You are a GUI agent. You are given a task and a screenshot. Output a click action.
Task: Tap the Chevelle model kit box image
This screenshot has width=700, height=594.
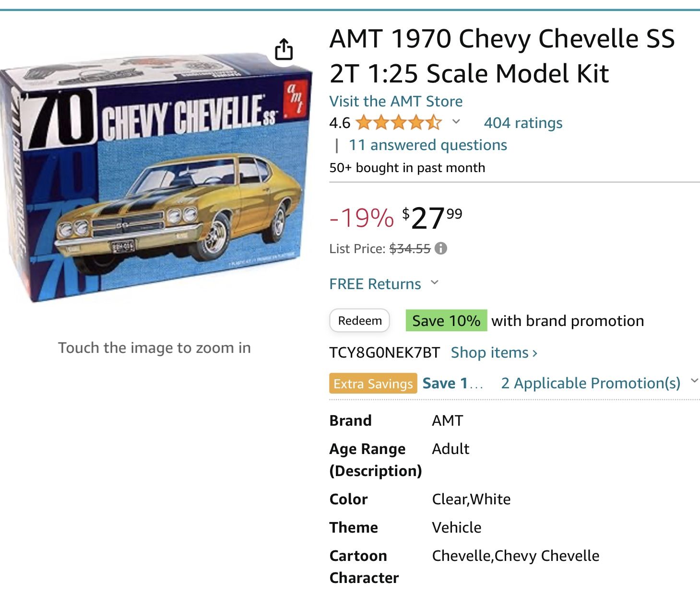point(155,177)
